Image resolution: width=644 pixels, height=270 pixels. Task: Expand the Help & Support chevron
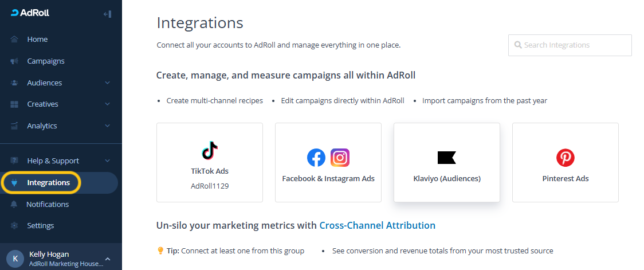point(108,161)
